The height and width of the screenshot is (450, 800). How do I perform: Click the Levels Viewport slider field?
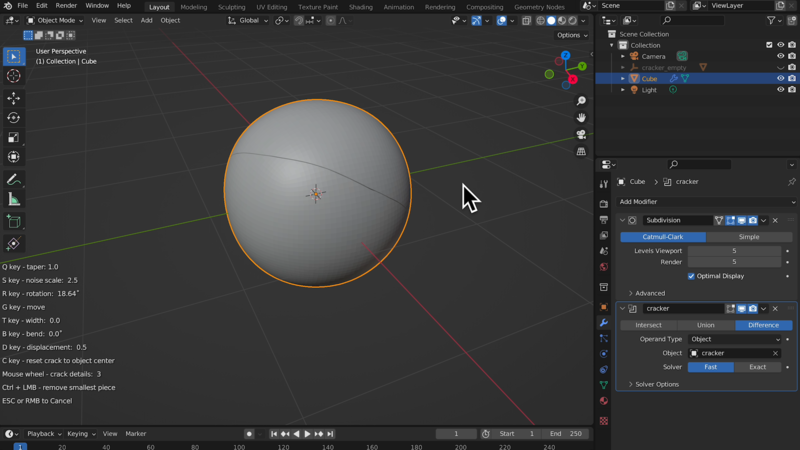[x=733, y=251]
